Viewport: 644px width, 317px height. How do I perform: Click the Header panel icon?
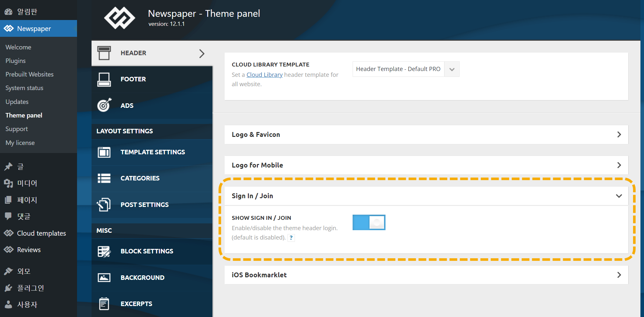point(104,53)
